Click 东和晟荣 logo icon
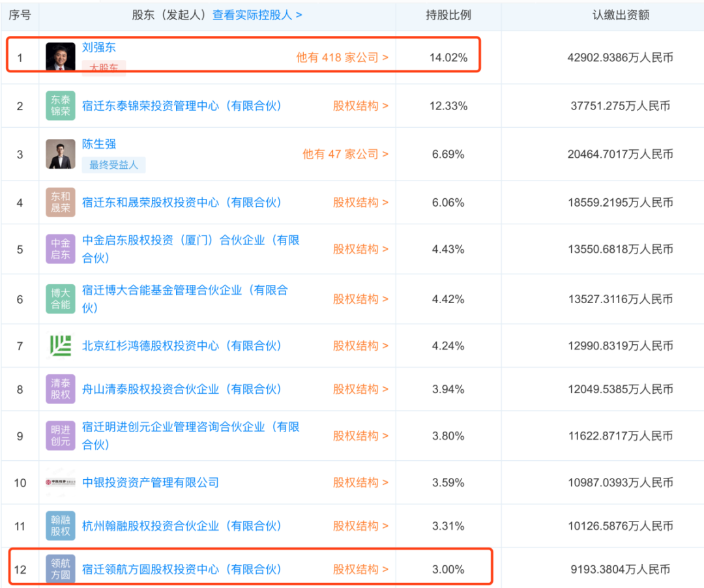Viewport: 704px width, 588px height. click(61, 203)
